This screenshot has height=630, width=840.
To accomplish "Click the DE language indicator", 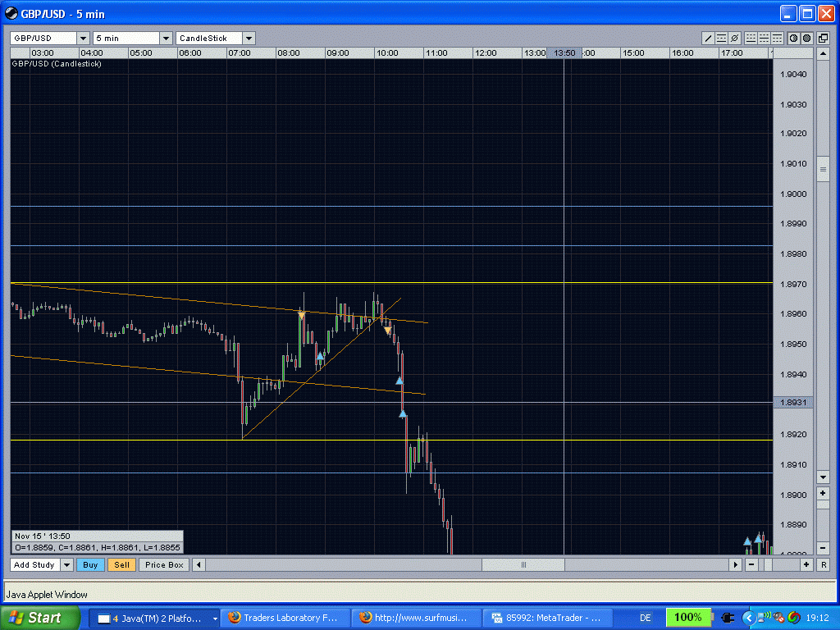I will click(x=646, y=619).
